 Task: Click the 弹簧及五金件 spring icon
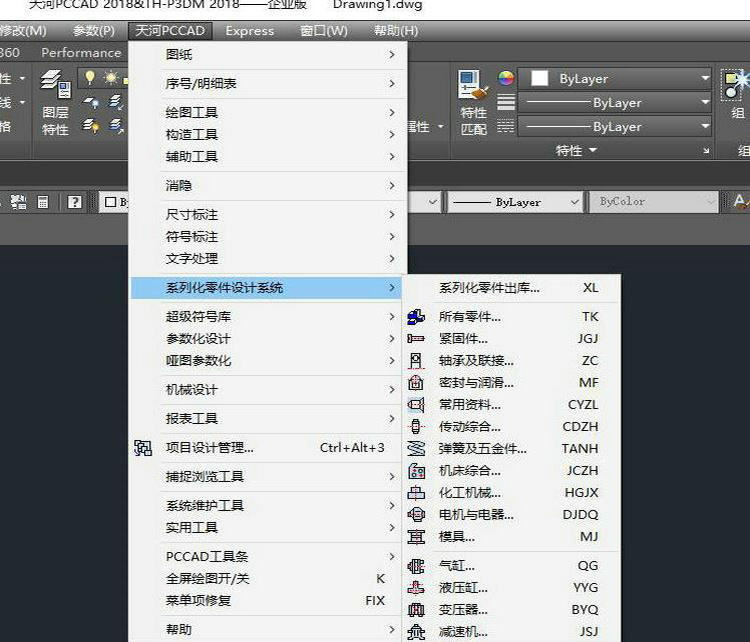pyautogui.click(x=416, y=449)
